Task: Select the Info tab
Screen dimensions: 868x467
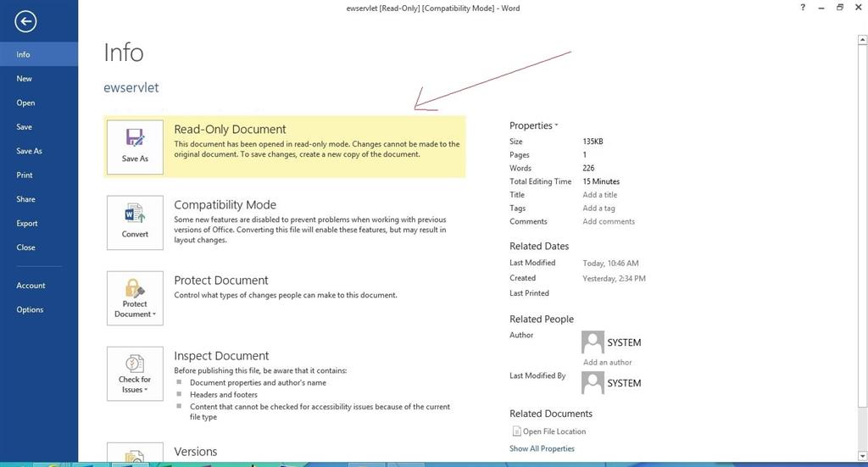Action: [x=39, y=54]
